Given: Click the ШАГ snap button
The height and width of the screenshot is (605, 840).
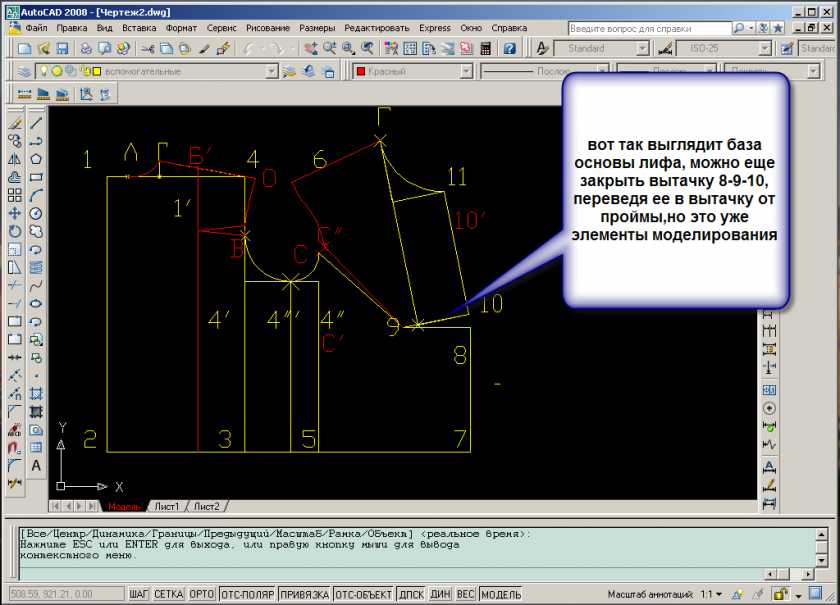Looking at the screenshot, I should [140, 594].
